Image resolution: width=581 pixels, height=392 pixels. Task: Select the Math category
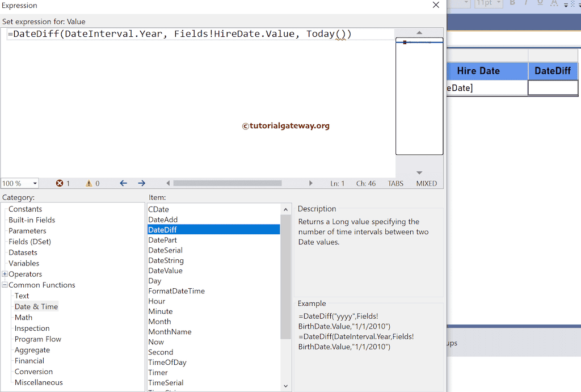(x=23, y=317)
